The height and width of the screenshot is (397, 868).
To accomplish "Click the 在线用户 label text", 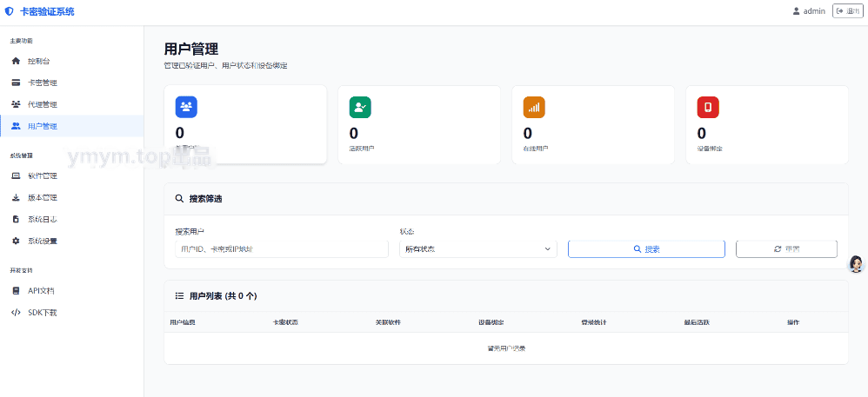I will [535, 149].
